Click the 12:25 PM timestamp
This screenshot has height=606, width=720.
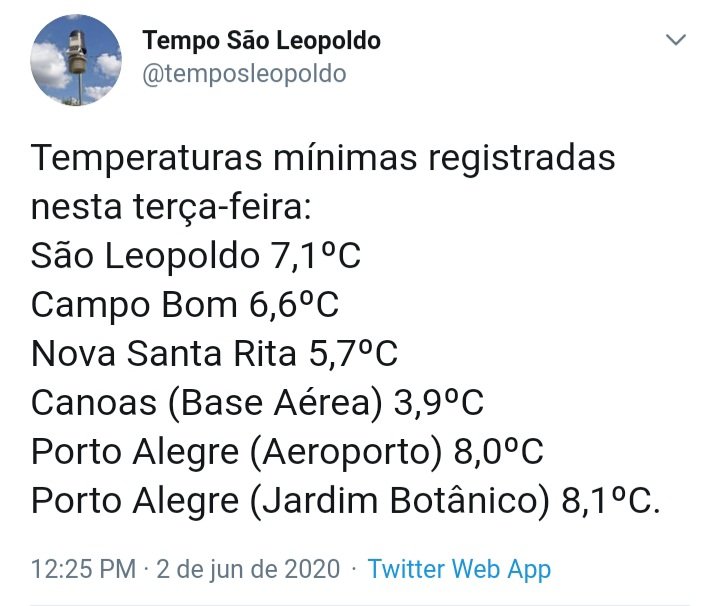click(84, 569)
